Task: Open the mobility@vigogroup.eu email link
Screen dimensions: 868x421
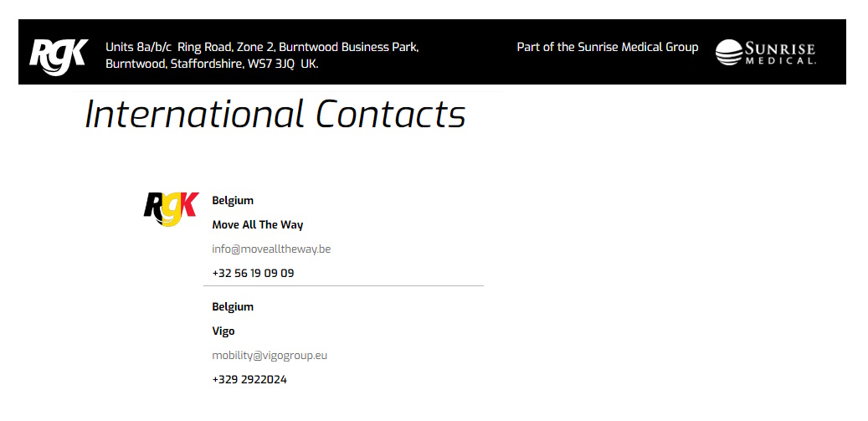Action: [269, 355]
